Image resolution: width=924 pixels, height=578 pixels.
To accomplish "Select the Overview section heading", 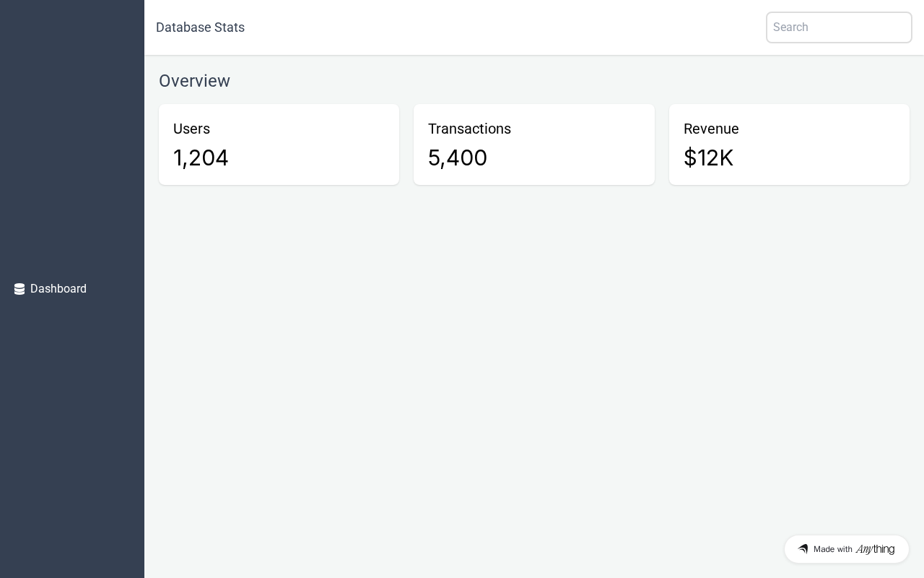I will tap(194, 81).
